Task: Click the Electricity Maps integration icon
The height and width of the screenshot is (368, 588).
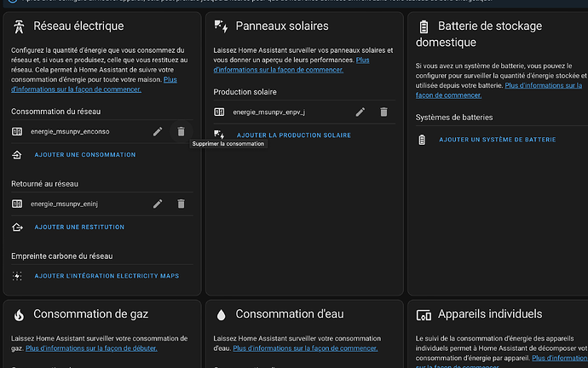Action: click(17, 276)
